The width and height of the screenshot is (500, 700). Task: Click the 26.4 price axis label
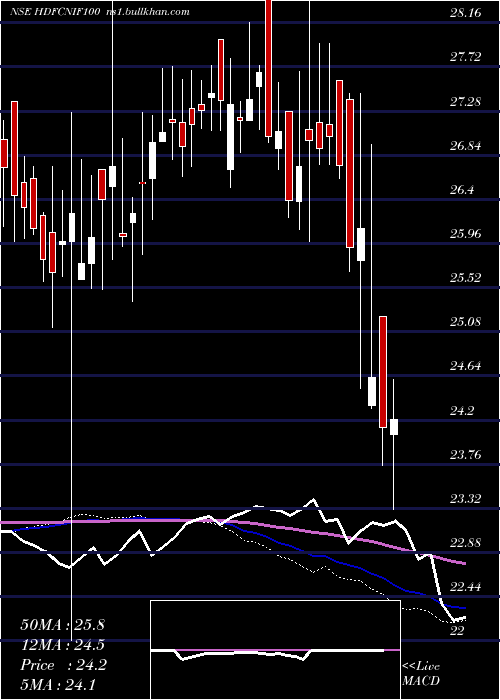pos(462,190)
